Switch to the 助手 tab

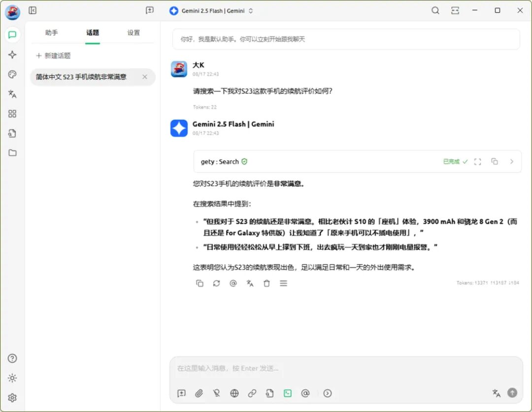52,32
